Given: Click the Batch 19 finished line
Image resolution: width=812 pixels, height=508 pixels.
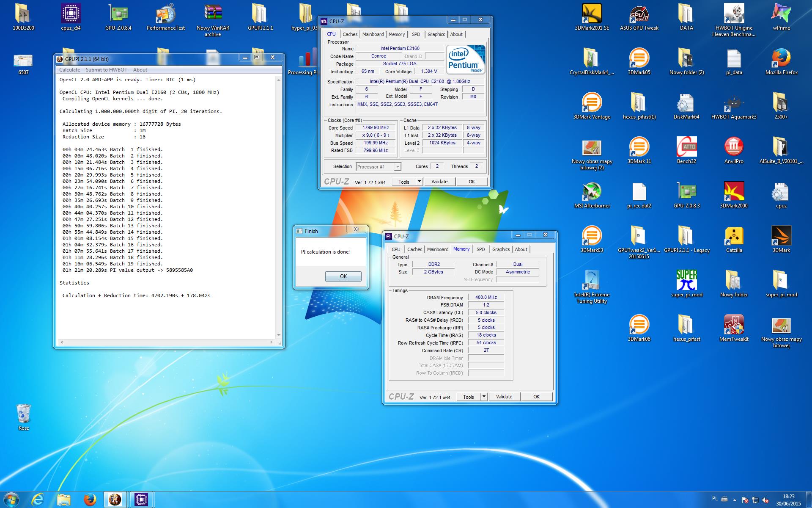Looking at the screenshot, I should tap(112, 264).
